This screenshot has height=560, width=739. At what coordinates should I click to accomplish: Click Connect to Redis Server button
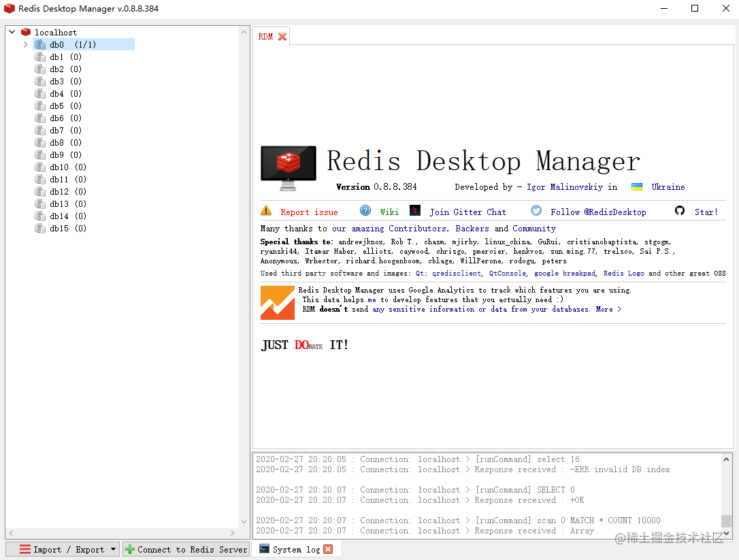186,549
